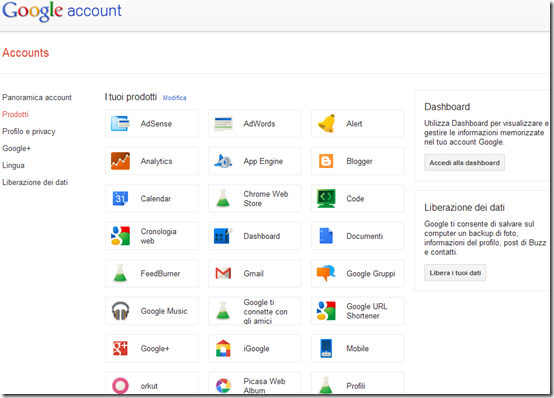Go to Profilo e privacy section

click(29, 131)
